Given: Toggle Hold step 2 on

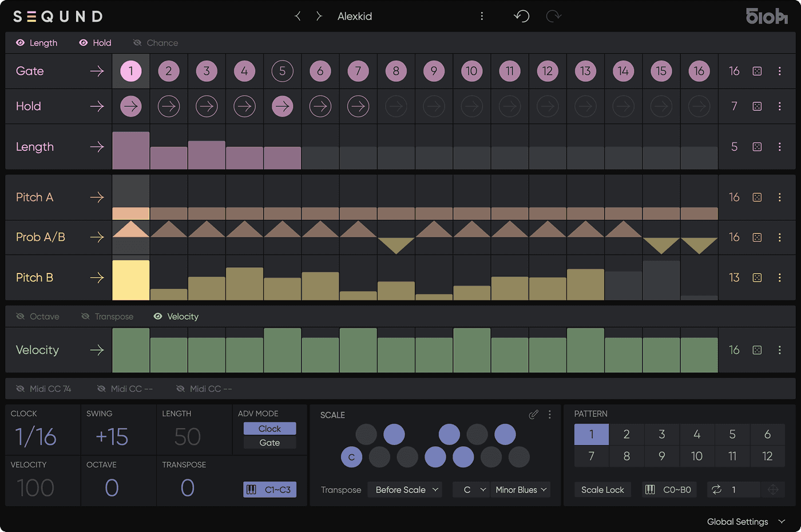Looking at the screenshot, I should click(x=169, y=106).
